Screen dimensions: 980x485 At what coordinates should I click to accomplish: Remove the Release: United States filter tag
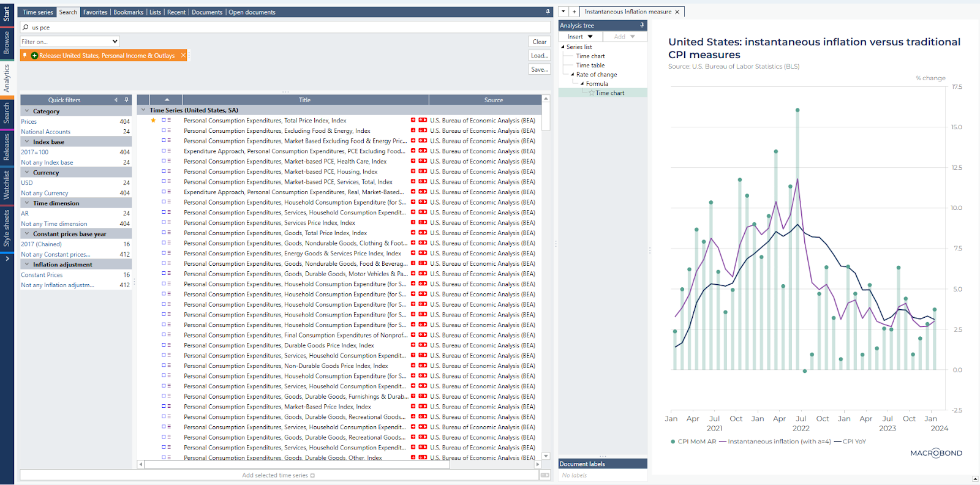[x=183, y=55]
